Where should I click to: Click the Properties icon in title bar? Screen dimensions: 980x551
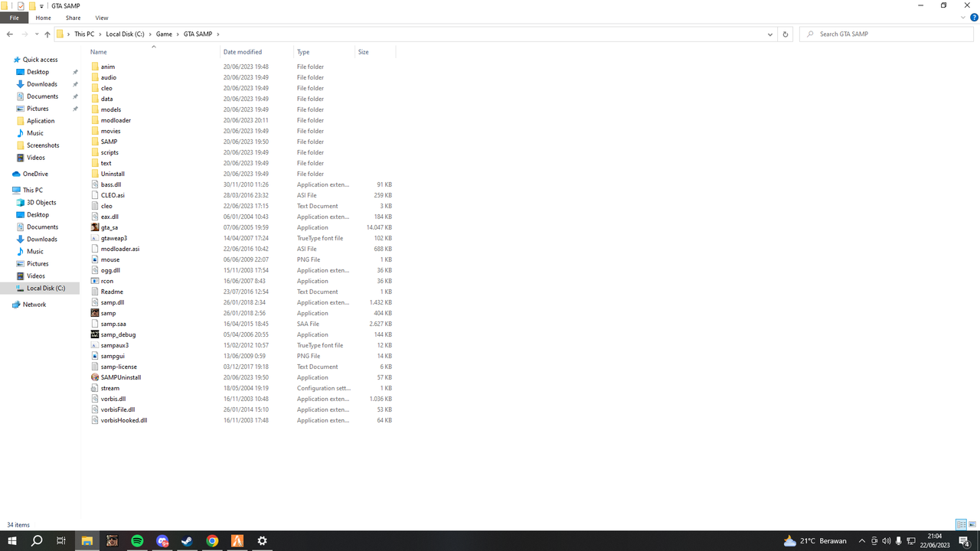coord(21,6)
